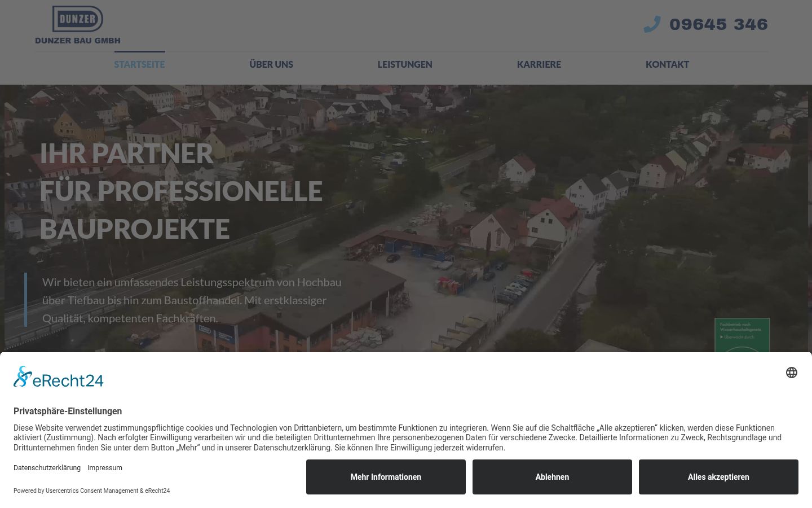Viewport: 812px width, 508px height.
Task: Accept all cookies with Alles akzeptieren
Action: pos(718,477)
